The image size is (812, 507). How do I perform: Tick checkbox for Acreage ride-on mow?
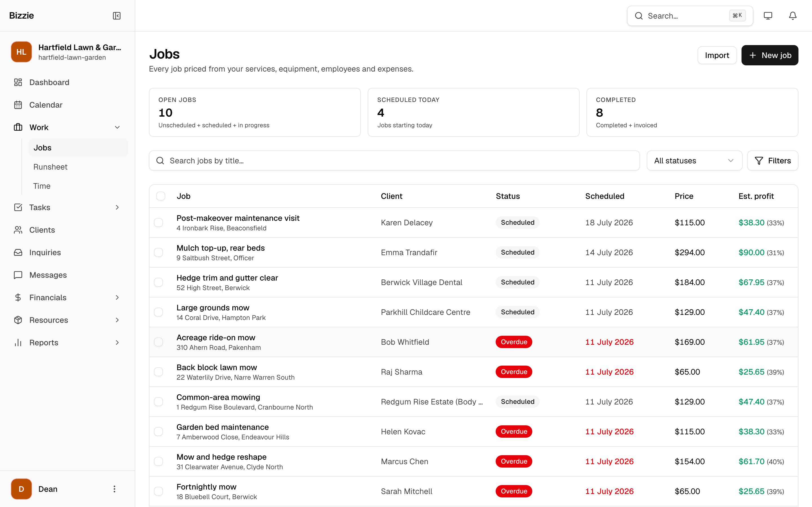(x=158, y=342)
